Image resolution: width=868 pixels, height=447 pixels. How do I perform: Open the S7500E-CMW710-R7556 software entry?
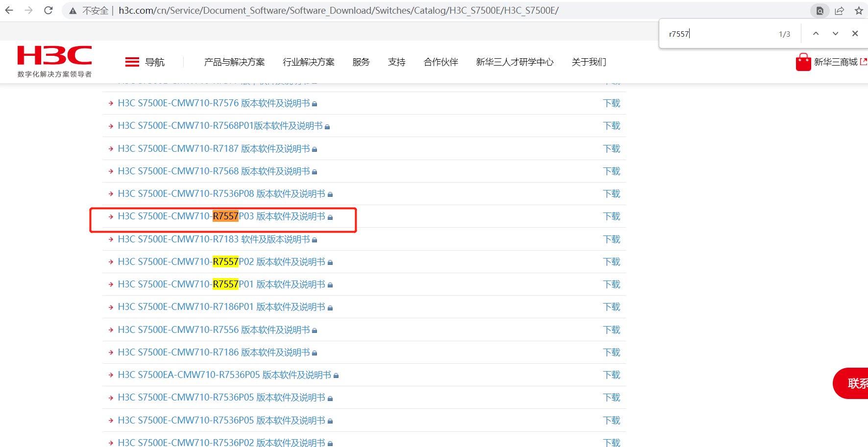(x=214, y=330)
